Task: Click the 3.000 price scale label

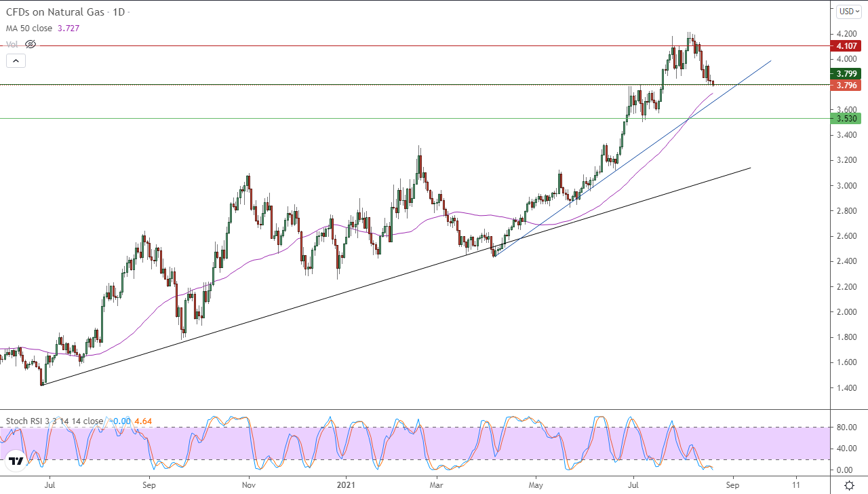Action: pos(846,185)
